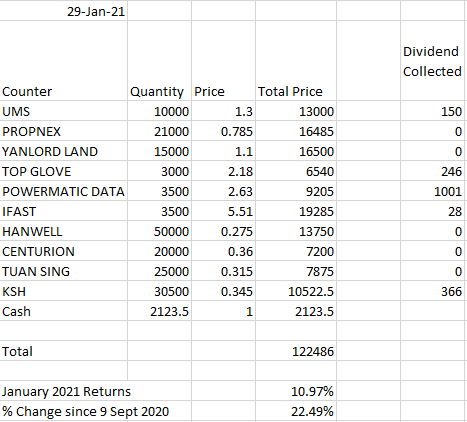Select the POWERMATIC DATA dividend 1001
This screenshot has height=422, width=467.
[x=432, y=191]
